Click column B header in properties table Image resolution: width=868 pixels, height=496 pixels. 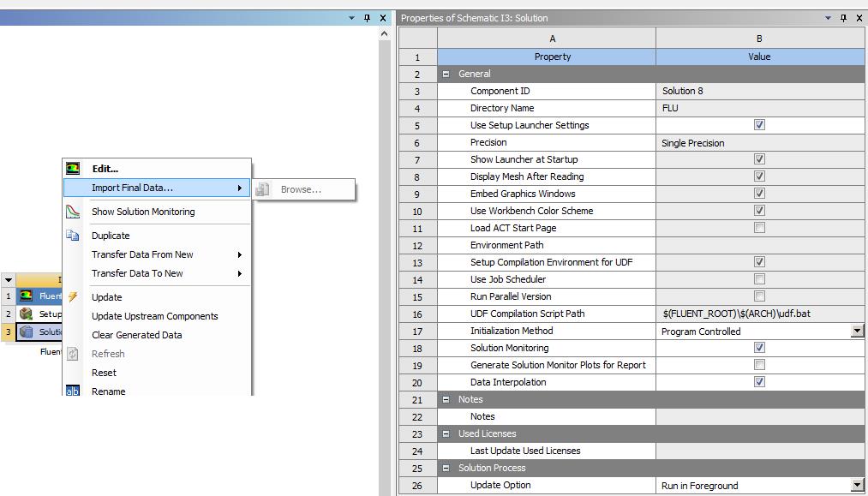click(761, 39)
